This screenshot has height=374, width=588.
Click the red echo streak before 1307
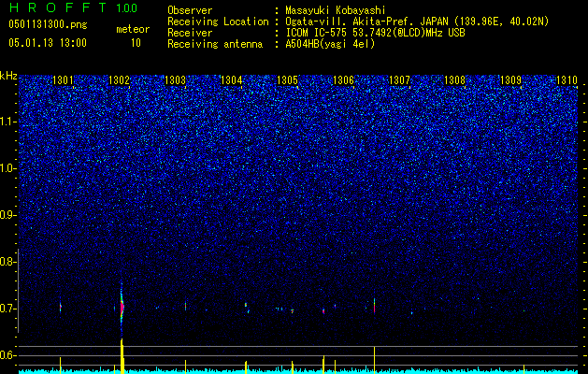[374, 306]
